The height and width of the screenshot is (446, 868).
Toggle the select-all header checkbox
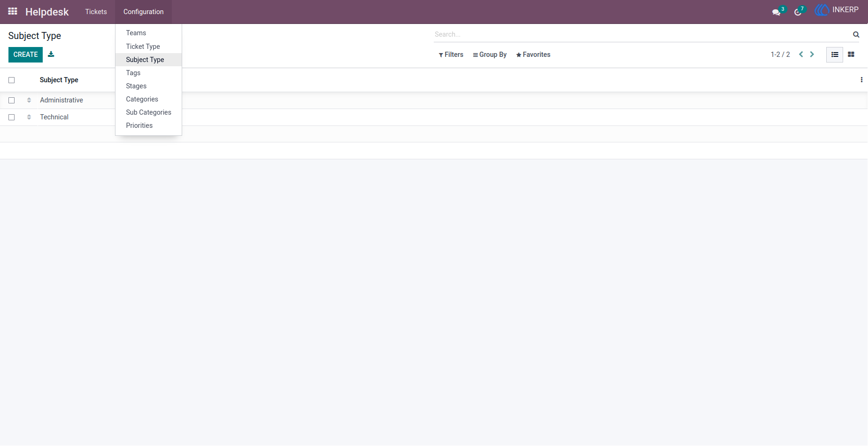pyautogui.click(x=12, y=80)
